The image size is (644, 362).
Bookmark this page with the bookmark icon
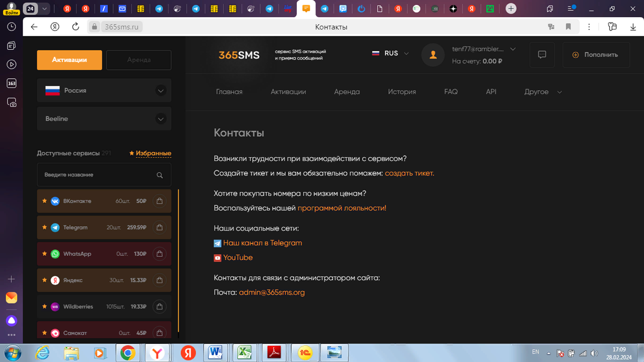[568, 27]
